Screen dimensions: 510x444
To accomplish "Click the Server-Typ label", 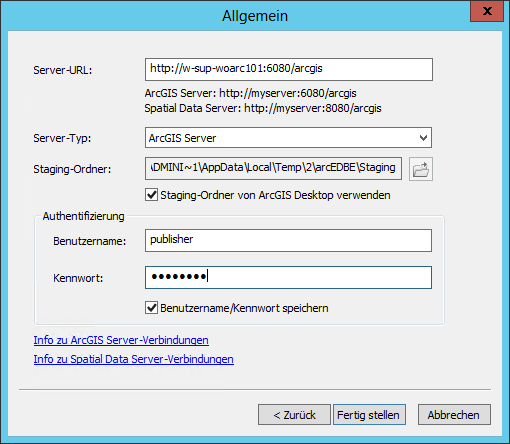I will click(x=62, y=138).
